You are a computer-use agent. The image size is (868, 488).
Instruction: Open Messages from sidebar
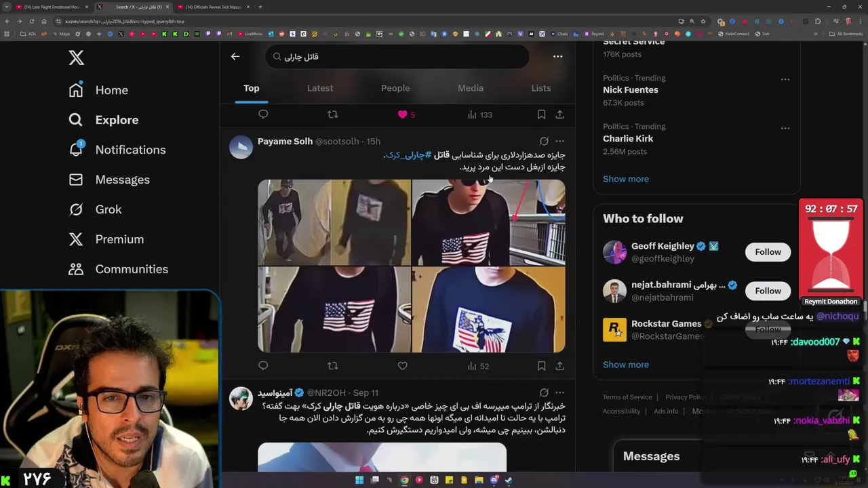[x=108, y=180]
